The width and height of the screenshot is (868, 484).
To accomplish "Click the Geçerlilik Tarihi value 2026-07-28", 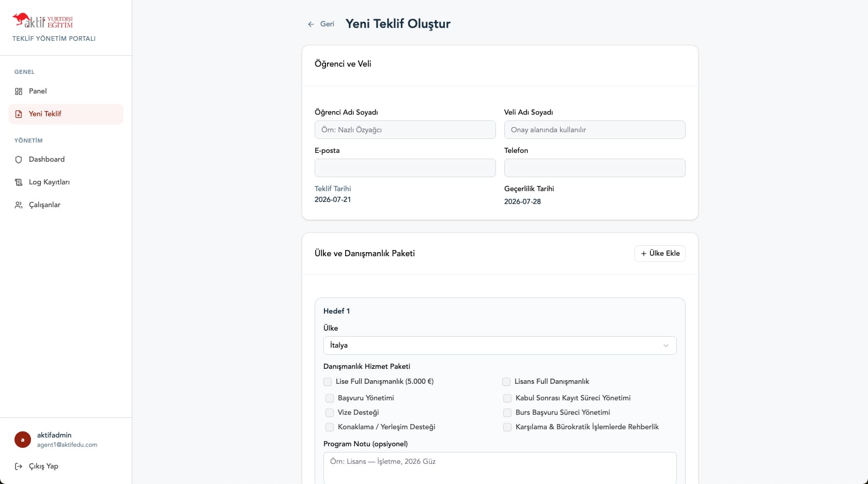I will tap(522, 202).
